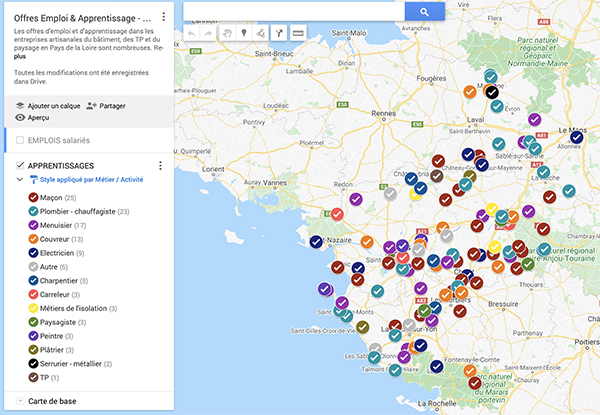Uncheck the APPRENTISSAGES layer checkbox
Viewport: 600px width, 415px height.
click(x=20, y=165)
